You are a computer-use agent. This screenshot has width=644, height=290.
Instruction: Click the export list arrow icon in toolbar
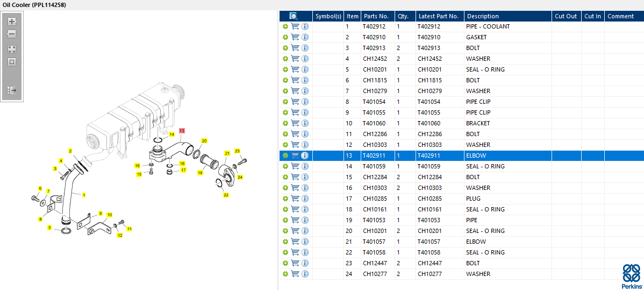12,90
